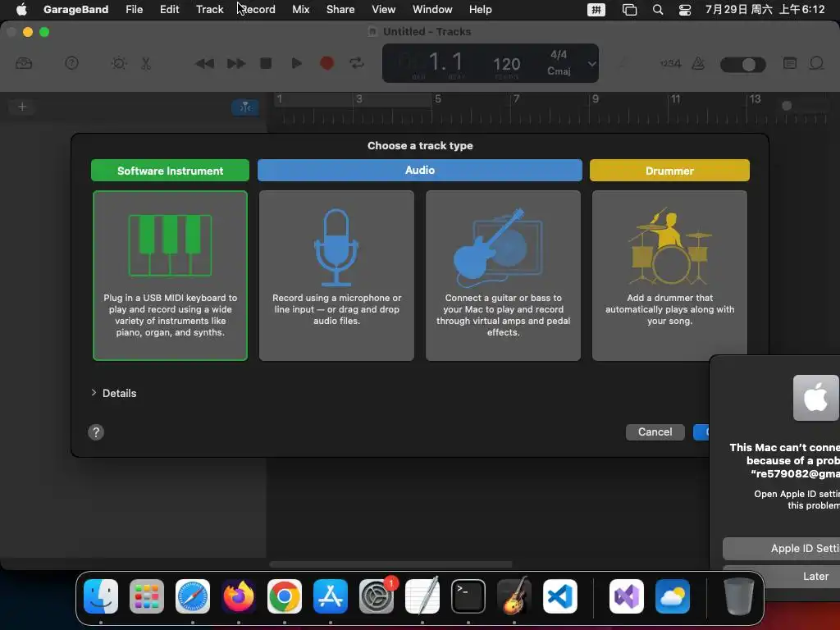Open the Edit menu
The image size is (840, 630).
(169, 9)
